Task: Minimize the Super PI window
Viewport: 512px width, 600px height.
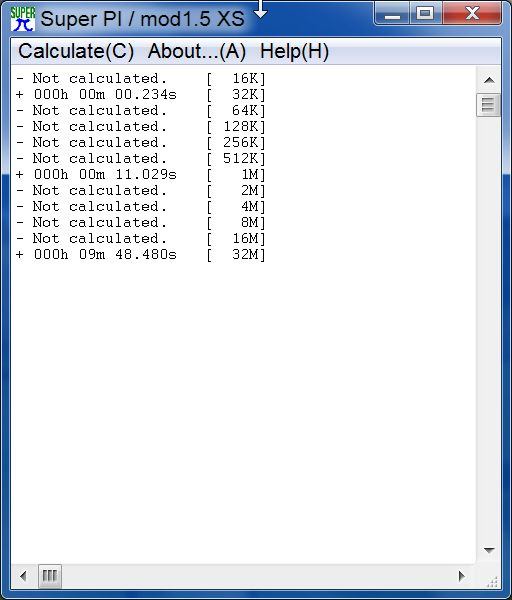Action: (392, 14)
